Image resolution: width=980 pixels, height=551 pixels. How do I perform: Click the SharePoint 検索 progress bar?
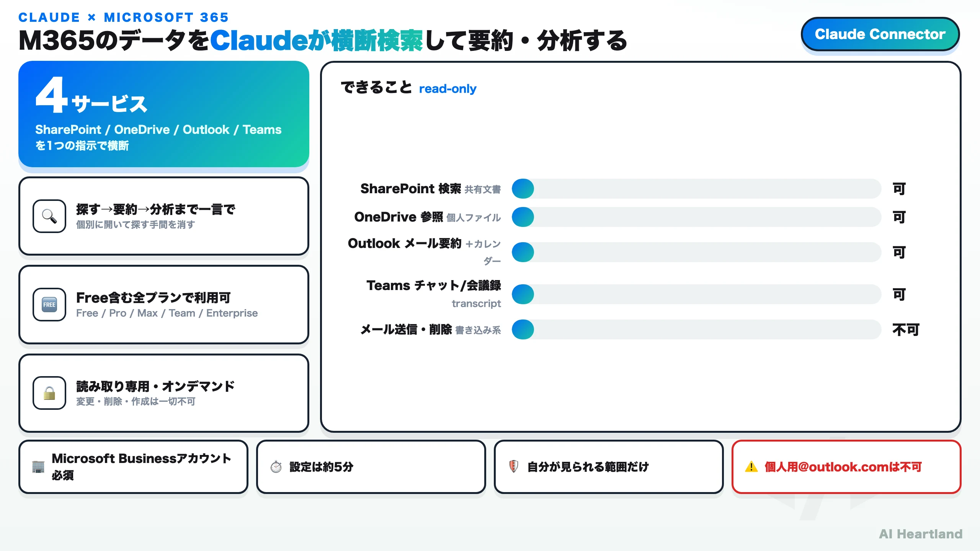click(697, 189)
